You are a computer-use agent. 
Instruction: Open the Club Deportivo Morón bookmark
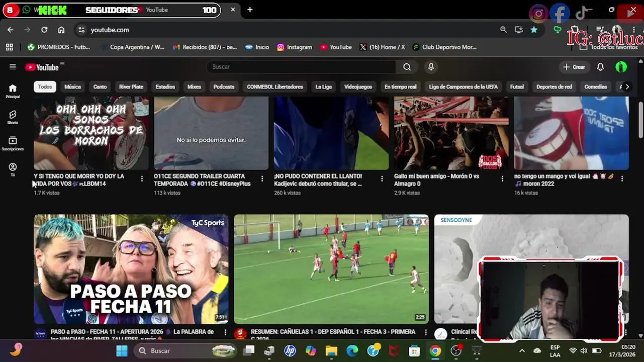[444, 47]
